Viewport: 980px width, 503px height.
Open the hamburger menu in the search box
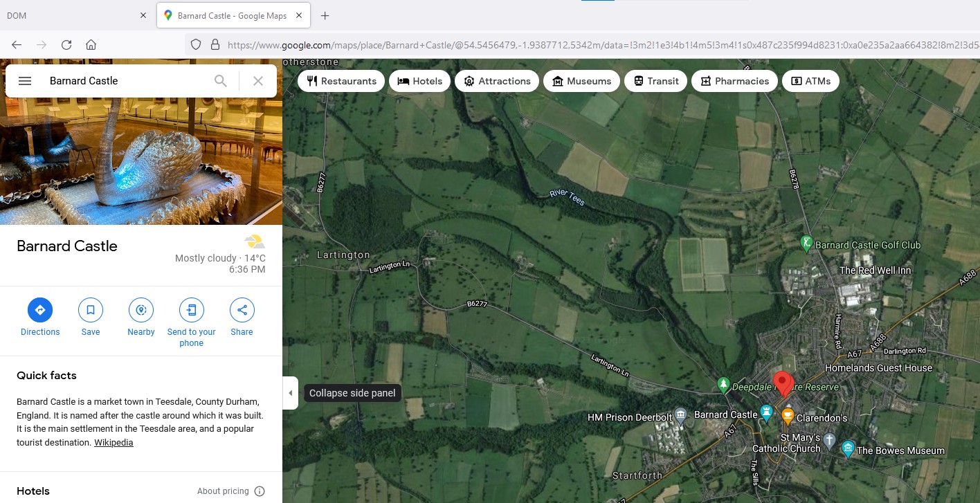pyautogui.click(x=25, y=81)
